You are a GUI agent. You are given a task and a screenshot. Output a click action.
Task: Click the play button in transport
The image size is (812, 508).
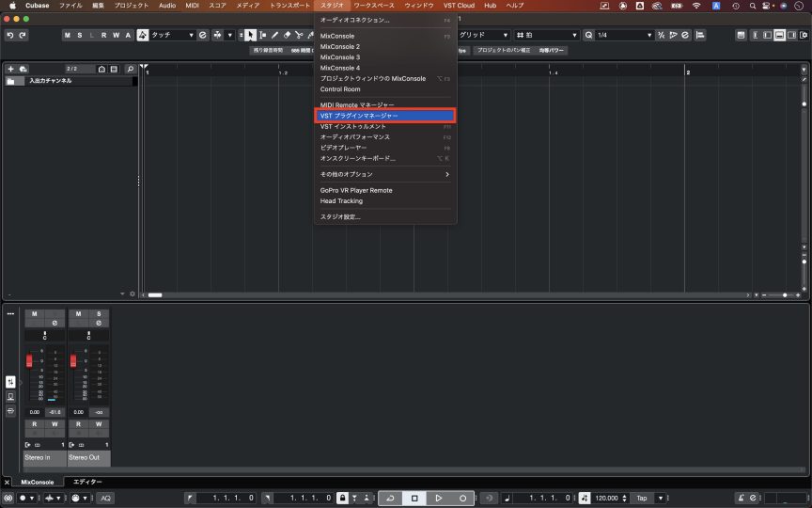[439, 498]
